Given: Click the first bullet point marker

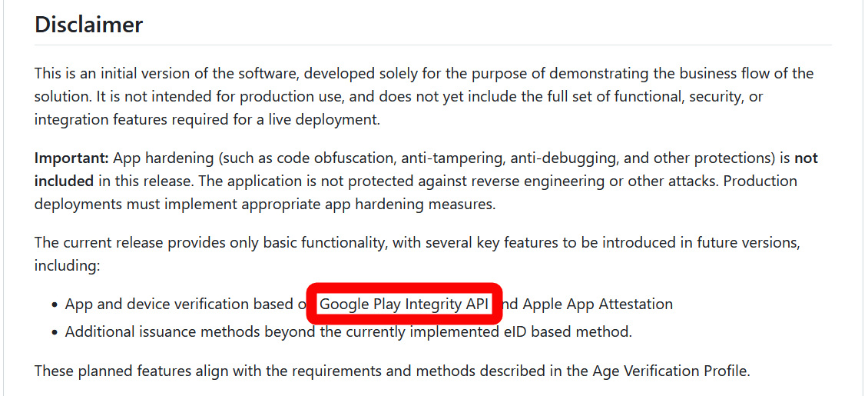Looking at the screenshot, I should pyautogui.click(x=55, y=305).
